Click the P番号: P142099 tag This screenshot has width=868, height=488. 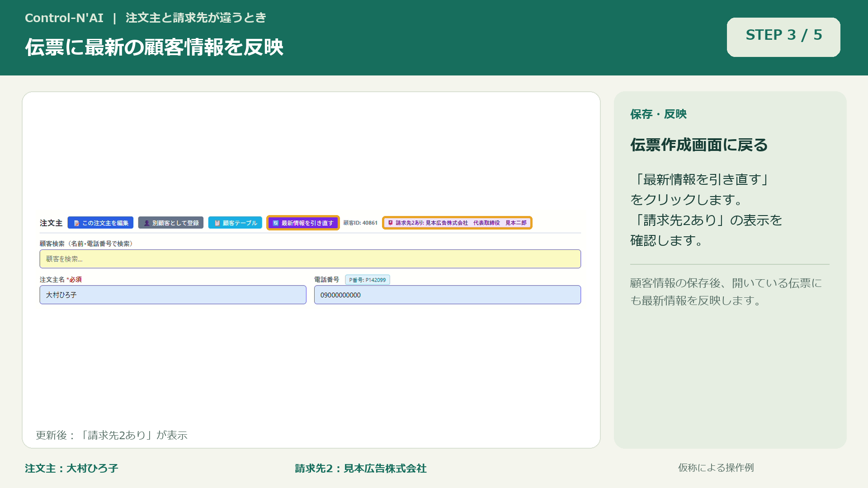(x=368, y=280)
